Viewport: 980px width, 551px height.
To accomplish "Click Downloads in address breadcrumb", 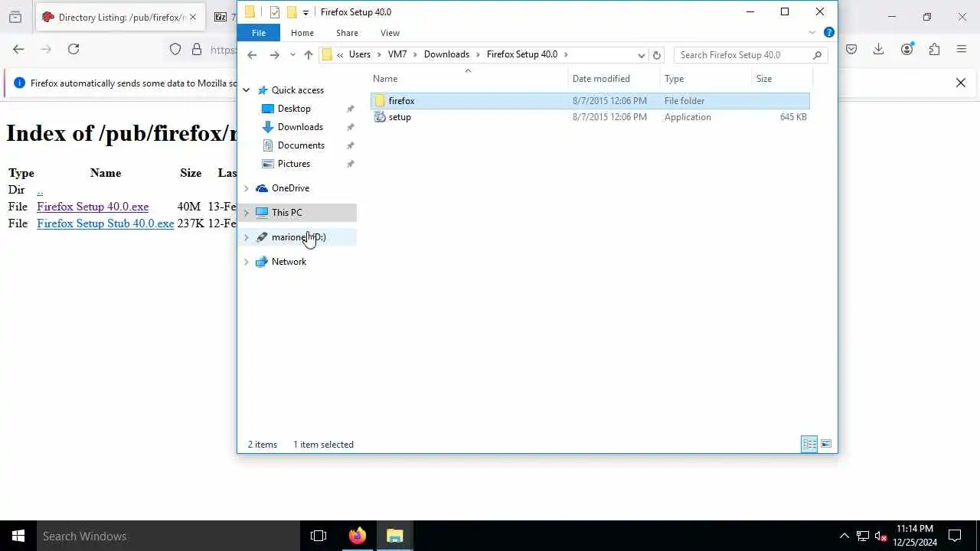I will point(446,54).
